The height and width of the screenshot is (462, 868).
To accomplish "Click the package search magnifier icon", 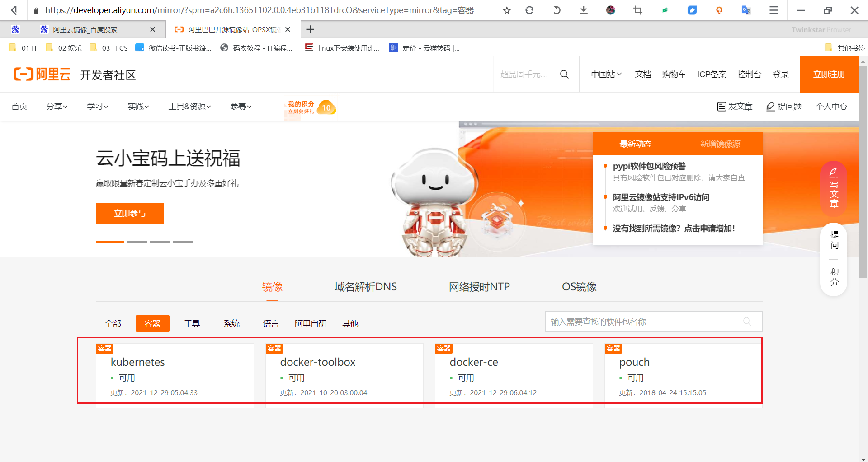I will pyautogui.click(x=747, y=322).
